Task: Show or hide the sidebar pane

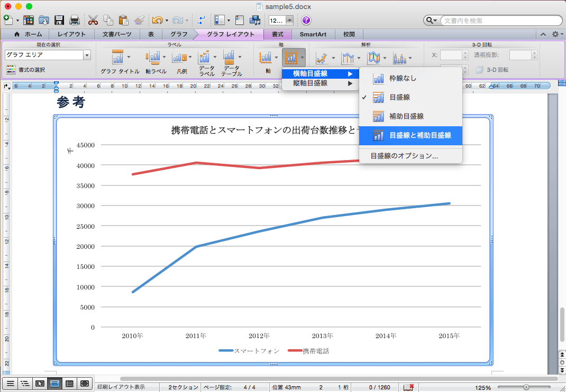Action: pyautogui.click(x=220, y=20)
